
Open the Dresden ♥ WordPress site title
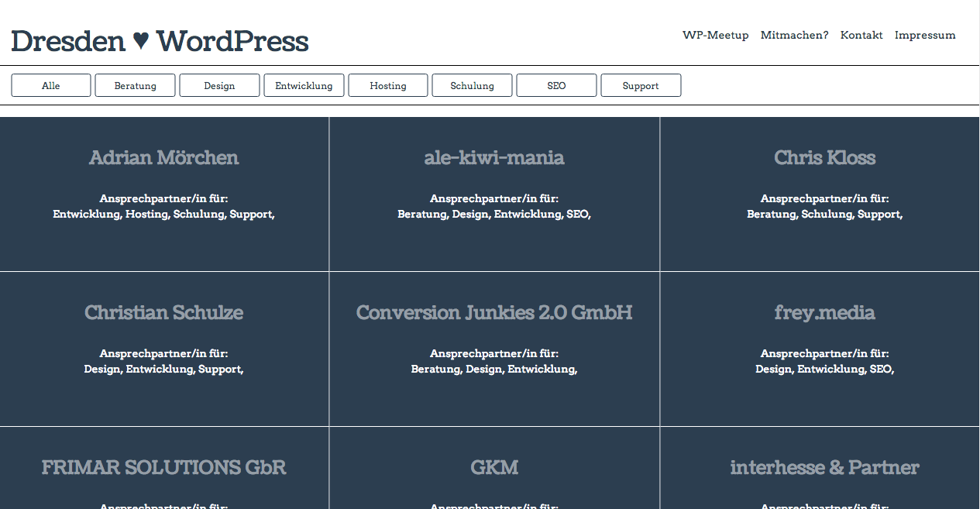point(160,41)
